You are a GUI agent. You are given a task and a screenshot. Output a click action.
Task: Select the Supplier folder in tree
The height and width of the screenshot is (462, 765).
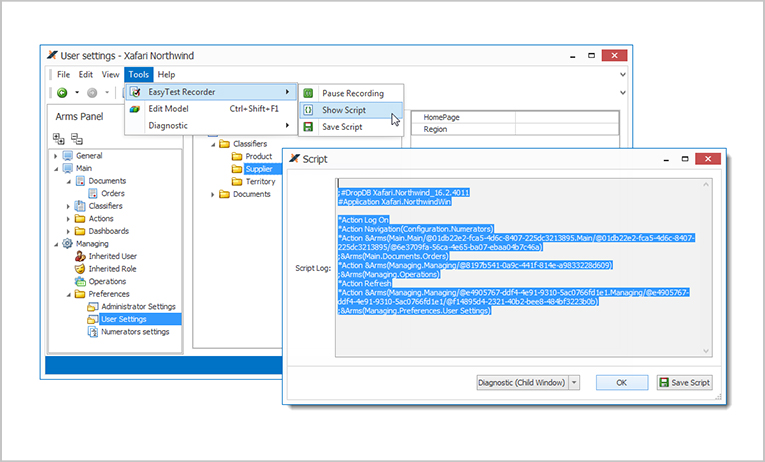(x=259, y=169)
